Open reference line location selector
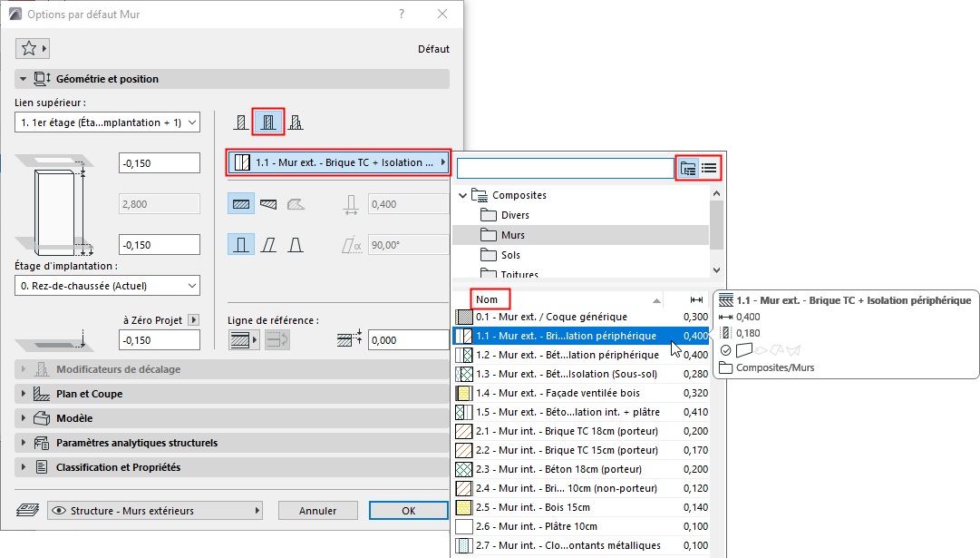This screenshot has width=980, height=558. [244, 340]
